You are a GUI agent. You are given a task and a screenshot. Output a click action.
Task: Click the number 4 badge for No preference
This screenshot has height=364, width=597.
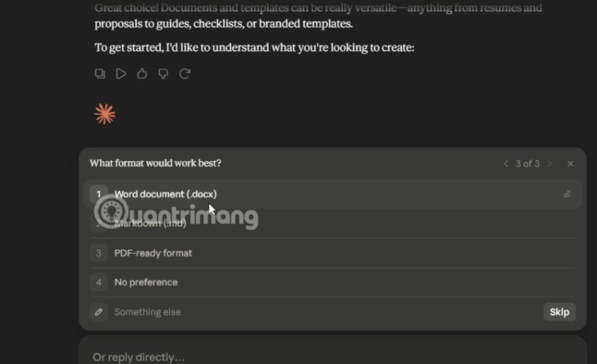click(99, 283)
